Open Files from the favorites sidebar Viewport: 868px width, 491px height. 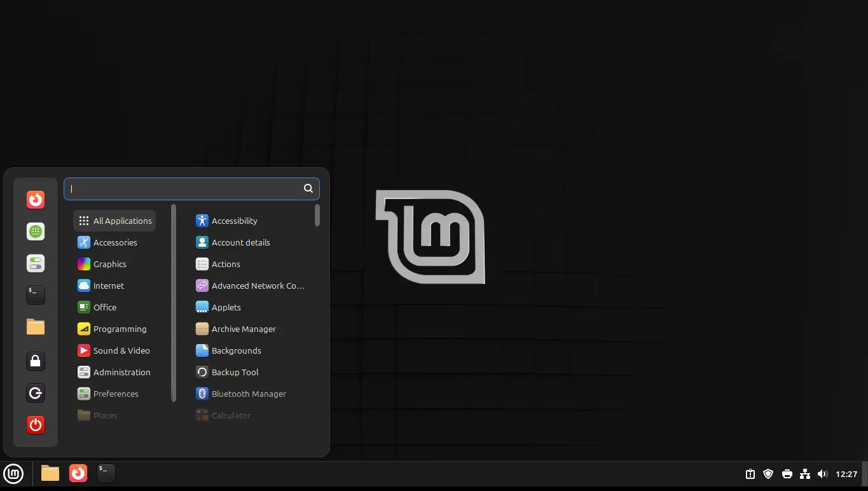click(x=36, y=327)
